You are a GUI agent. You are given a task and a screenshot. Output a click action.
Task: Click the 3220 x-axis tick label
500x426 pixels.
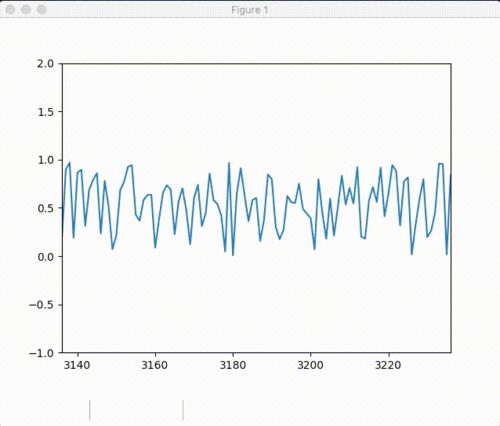tap(388, 365)
